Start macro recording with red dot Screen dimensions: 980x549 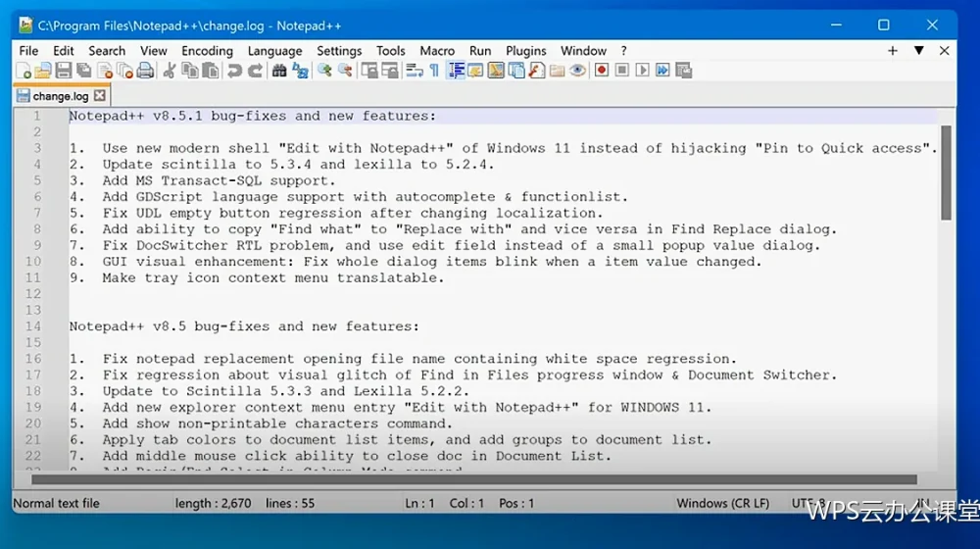pyautogui.click(x=602, y=71)
